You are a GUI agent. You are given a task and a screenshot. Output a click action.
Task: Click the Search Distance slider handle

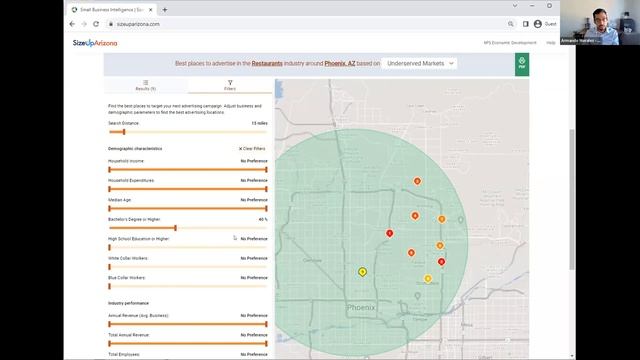coord(124,132)
